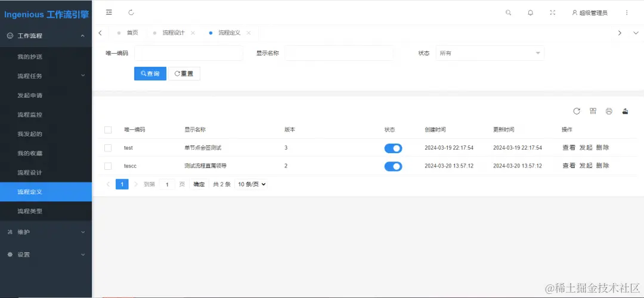This screenshot has height=298, width=644.
Task: Open 超级管理员 user menu
Action: point(590,13)
